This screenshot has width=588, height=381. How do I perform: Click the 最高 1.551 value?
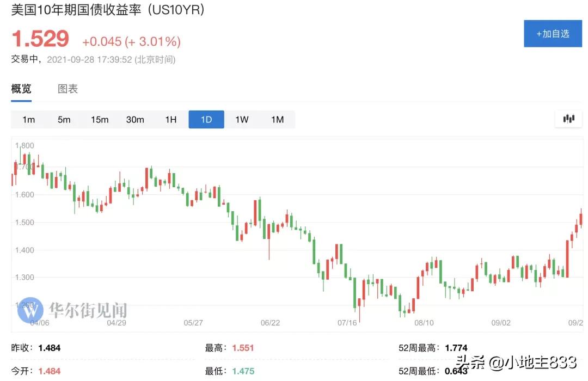(x=243, y=348)
